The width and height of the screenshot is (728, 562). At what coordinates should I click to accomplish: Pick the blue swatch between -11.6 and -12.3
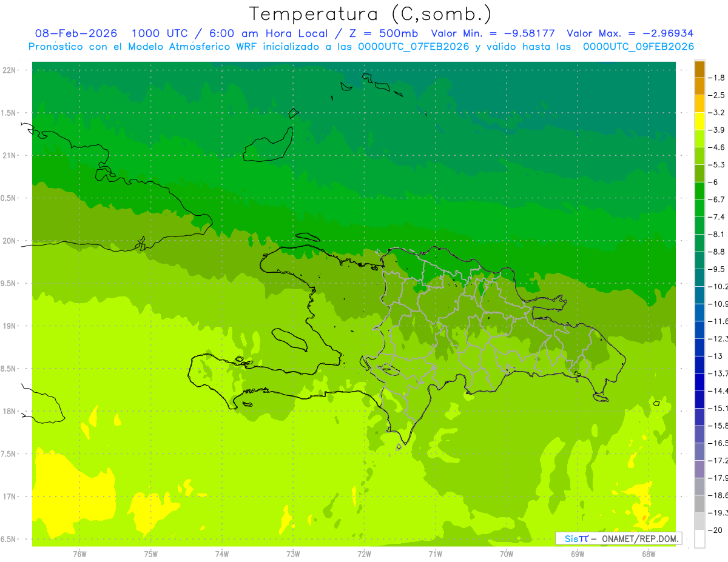(x=699, y=330)
